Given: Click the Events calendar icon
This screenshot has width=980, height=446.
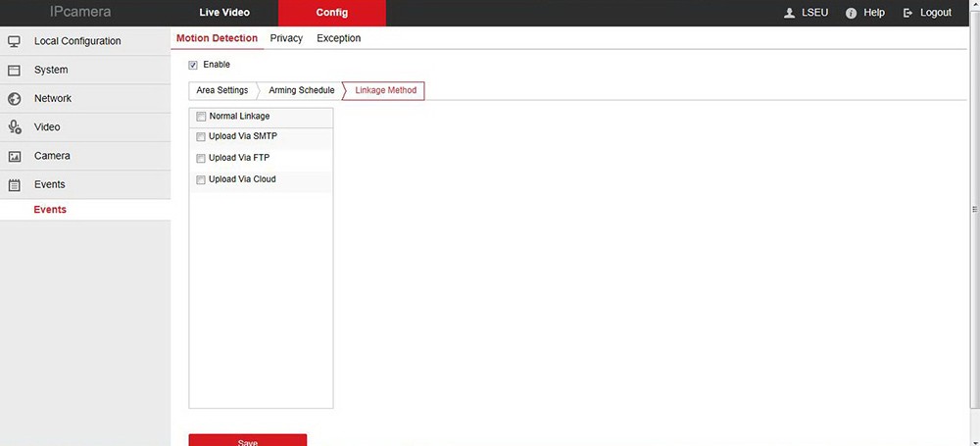Looking at the screenshot, I should pyautogui.click(x=14, y=184).
